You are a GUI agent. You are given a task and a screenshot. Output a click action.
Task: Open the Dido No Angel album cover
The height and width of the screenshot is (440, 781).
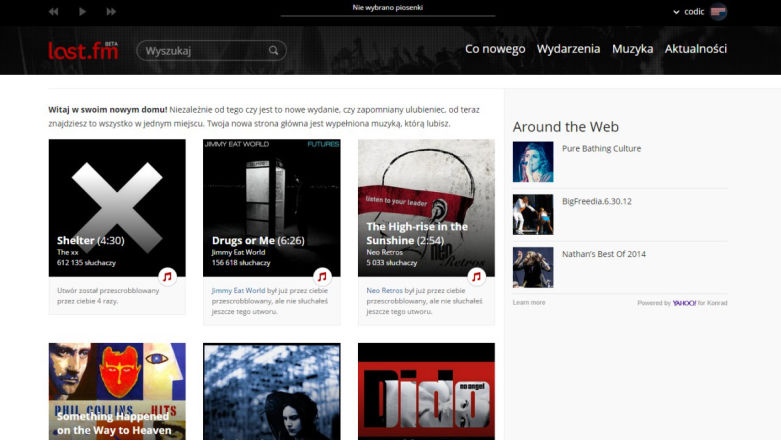click(426, 391)
